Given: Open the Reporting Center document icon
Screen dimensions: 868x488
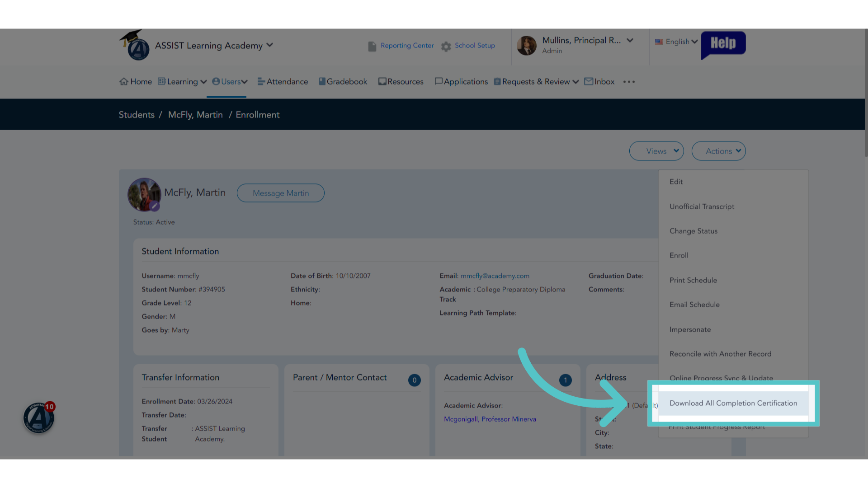Looking at the screenshot, I should coord(372,47).
